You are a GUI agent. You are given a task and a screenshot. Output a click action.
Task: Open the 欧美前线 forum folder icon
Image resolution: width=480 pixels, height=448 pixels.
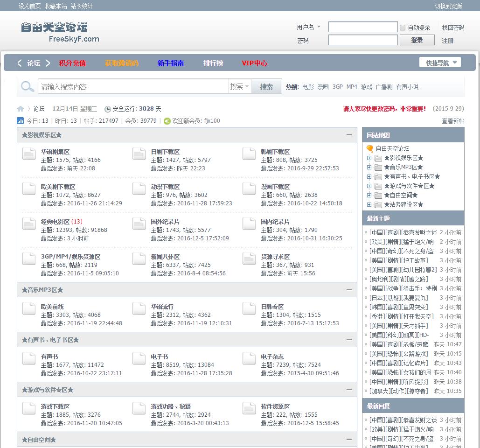(x=29, y=308)
